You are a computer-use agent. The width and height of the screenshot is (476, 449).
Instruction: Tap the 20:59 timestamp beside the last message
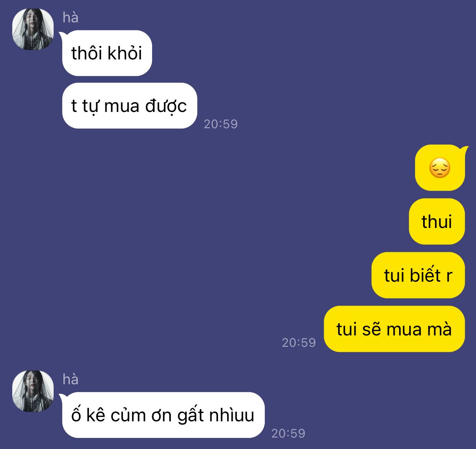point(288,434)
